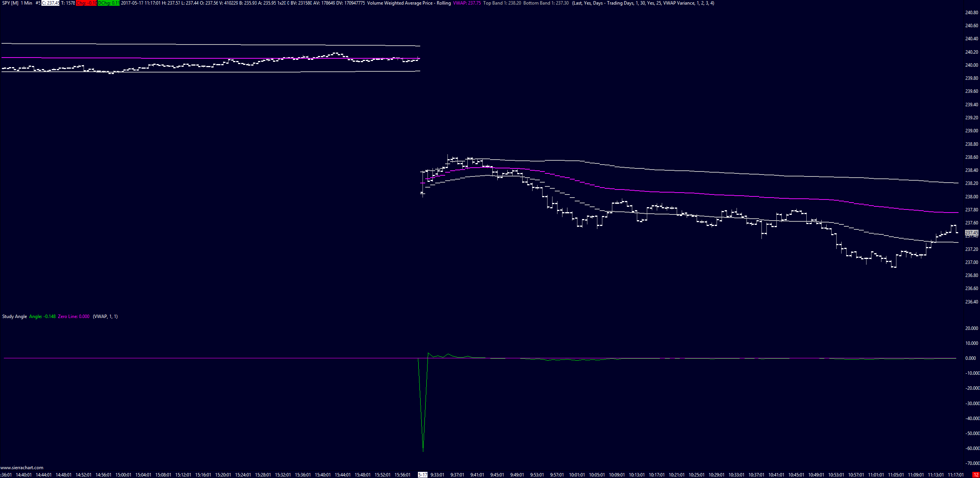The height and width of the screenshot is (478, 980).
Task: Click the www.sierrachart.com link
Action: (22, 468)
